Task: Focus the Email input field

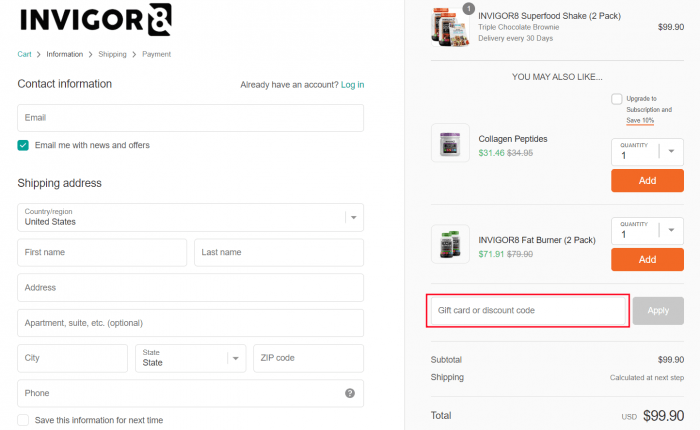Action: pyautogui.click(x=191, y=118)
